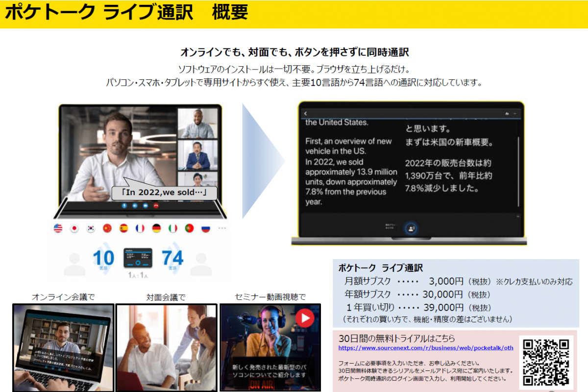
Task: Click the Japanese line まずは米国の新車概要。
Action: click(449, 143)
